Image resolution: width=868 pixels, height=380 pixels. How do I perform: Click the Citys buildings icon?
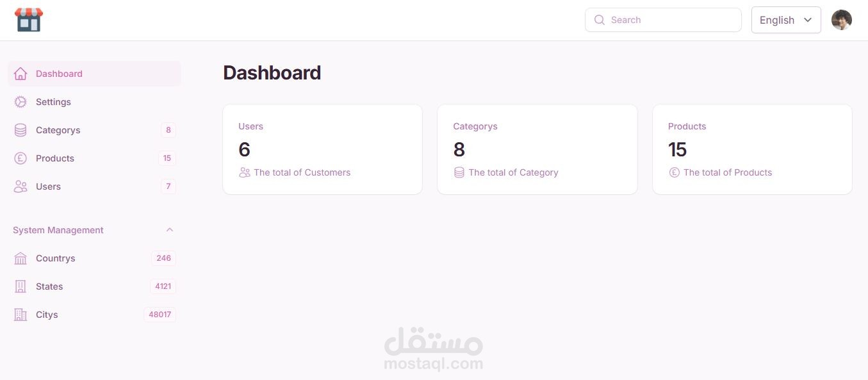click(20, 315)
